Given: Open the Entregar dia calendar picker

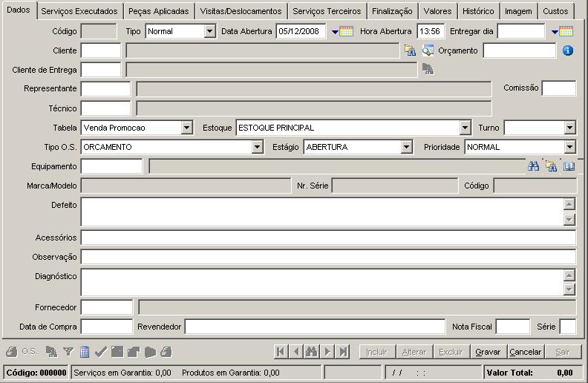Looking at the screenshot, I should point(562,31).
